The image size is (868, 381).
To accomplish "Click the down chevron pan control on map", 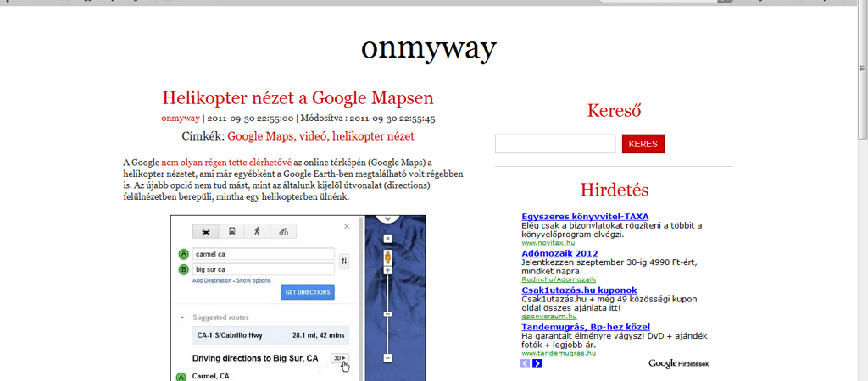I will point(387,218).
